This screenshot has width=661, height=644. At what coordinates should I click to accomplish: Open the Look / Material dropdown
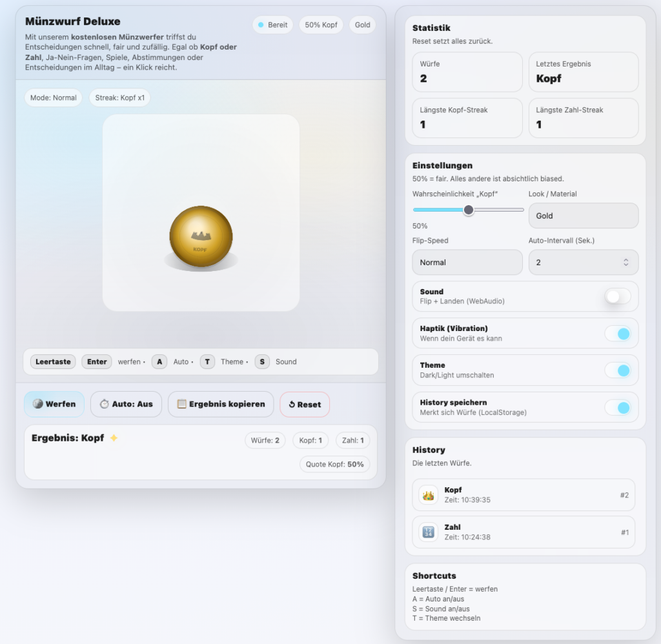point(583,216)
